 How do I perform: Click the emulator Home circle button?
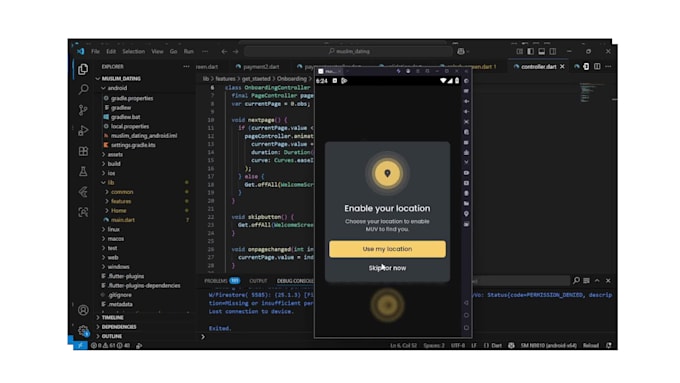tap(466, 315)
